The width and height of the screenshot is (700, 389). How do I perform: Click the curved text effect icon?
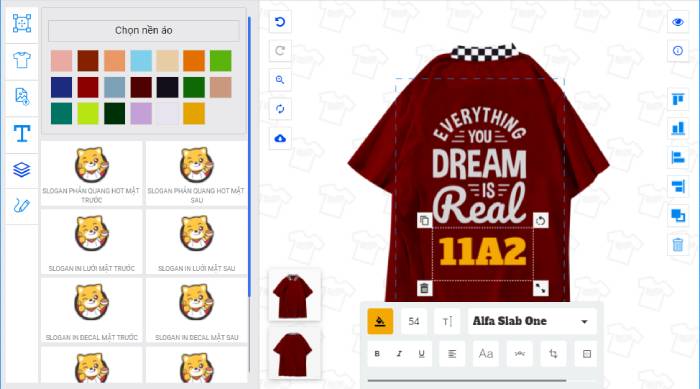520,354
